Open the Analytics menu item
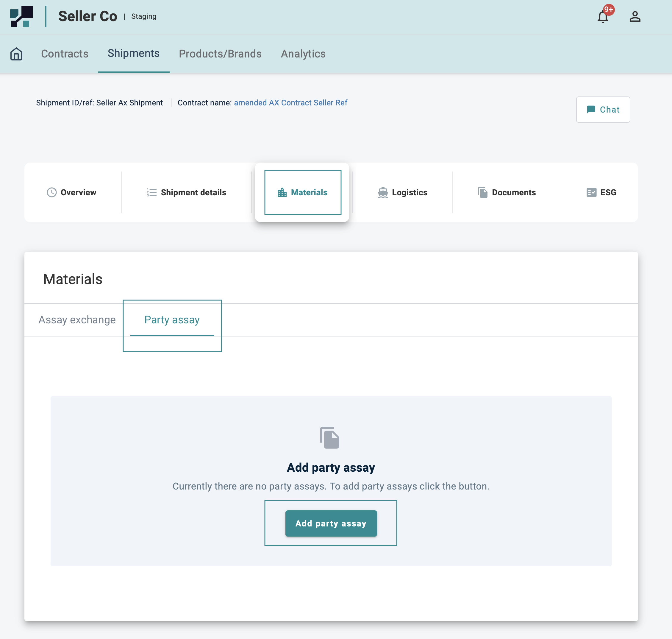The image size is (672, 639). [303, 54]
